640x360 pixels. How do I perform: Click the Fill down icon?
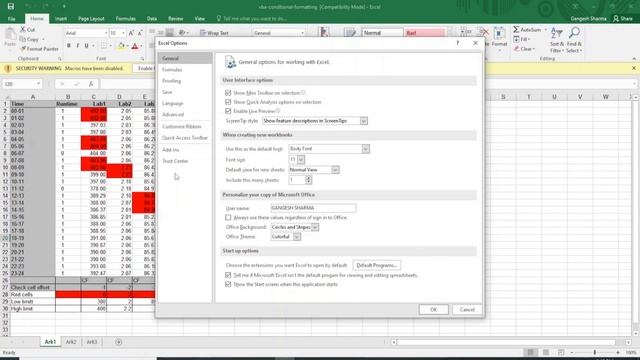[x=516, y=39]
